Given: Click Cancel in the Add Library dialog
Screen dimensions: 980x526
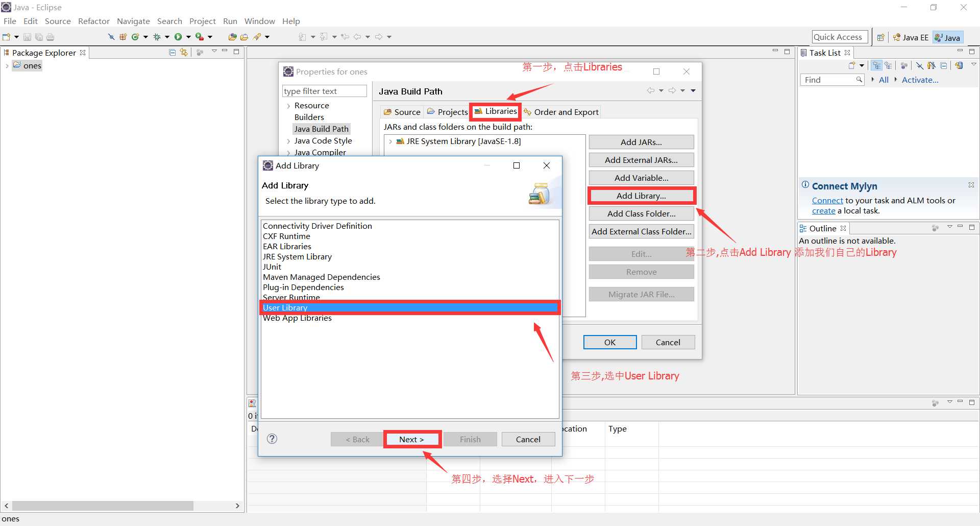Looking at the screenshot, I should pyautogui.click(x=528, y=439).
